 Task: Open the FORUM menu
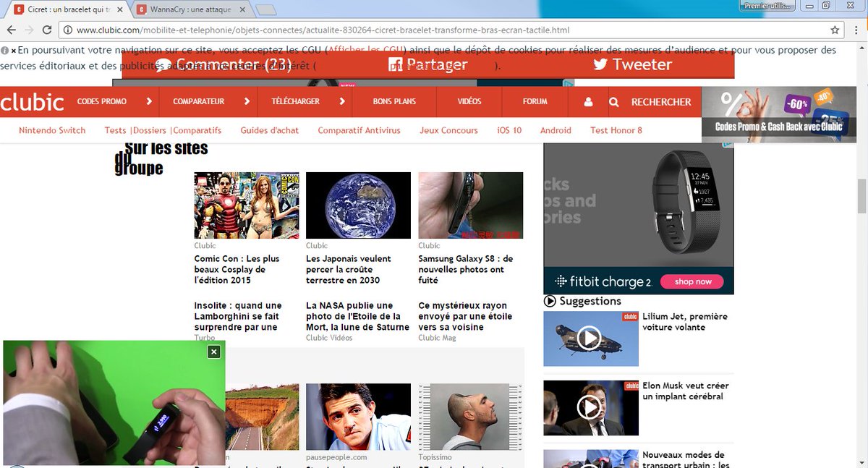coord(535,102)
